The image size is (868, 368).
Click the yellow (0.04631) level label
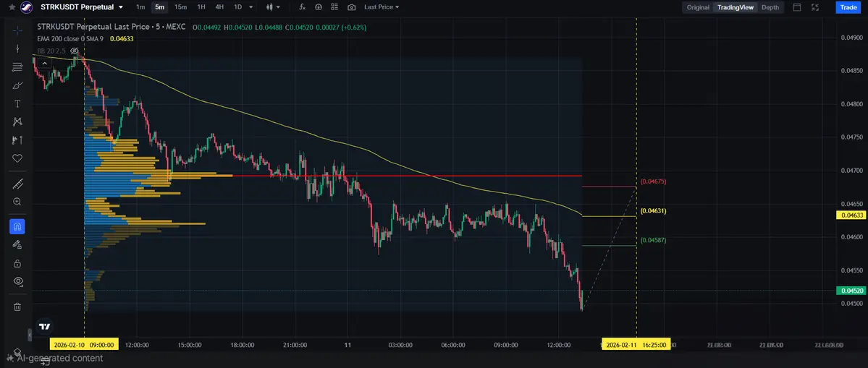click(x=653, y=211)
